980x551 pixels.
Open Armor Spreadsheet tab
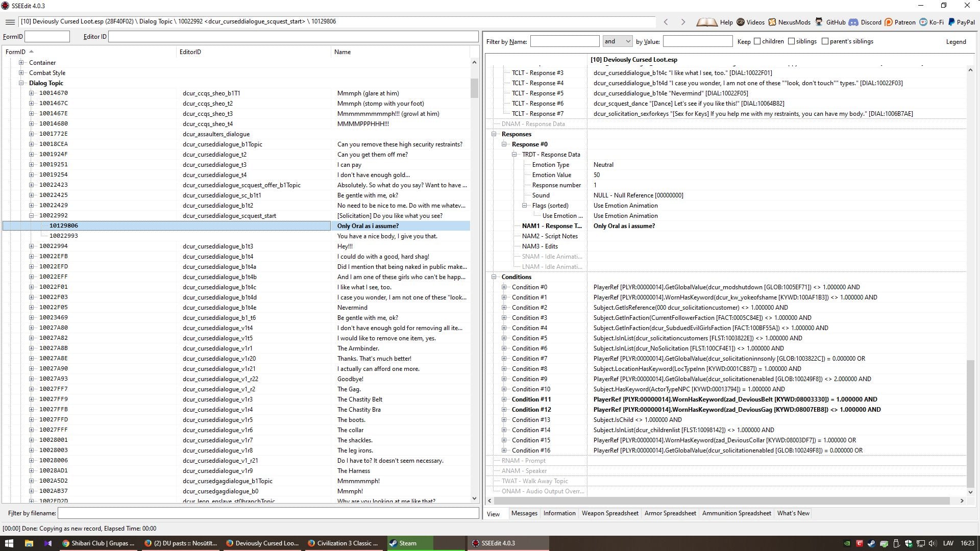670,513
